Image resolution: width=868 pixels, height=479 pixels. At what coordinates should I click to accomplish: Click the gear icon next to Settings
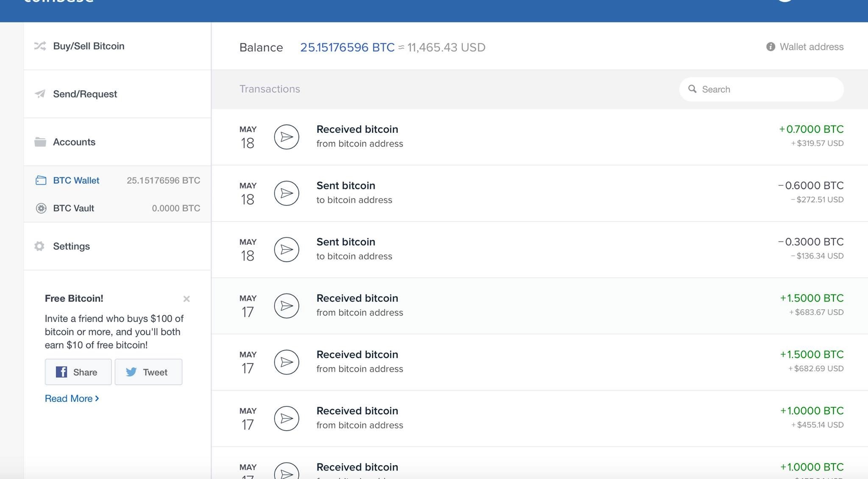pyautogui.click(x=39, y=246)
